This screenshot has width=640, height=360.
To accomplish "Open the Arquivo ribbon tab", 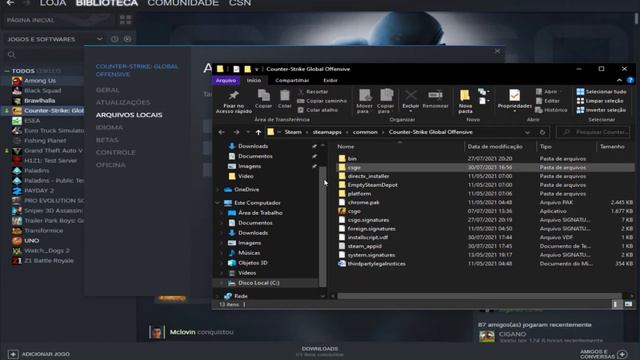I will (x=226, y=80).
